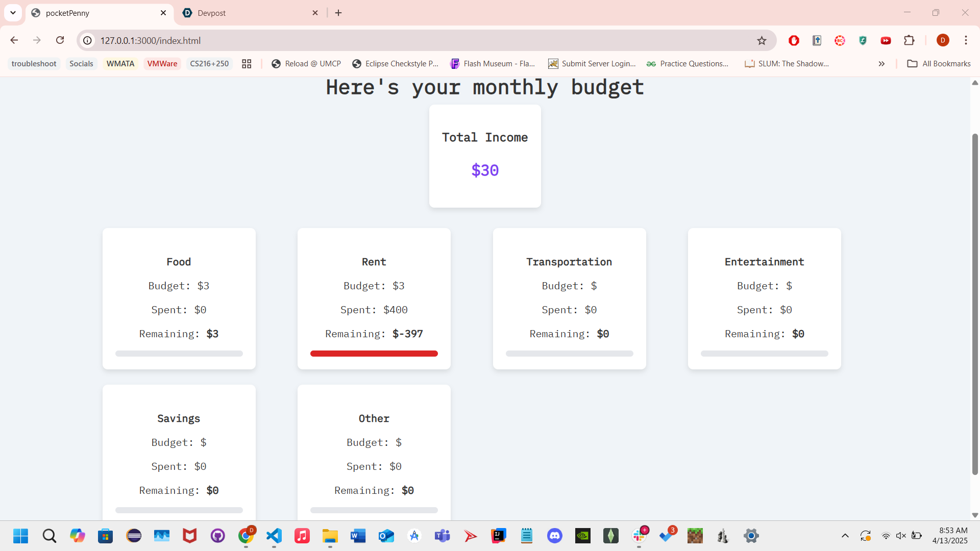
Task: Open Chrome three-dot menu
Action: click(966, 40)
